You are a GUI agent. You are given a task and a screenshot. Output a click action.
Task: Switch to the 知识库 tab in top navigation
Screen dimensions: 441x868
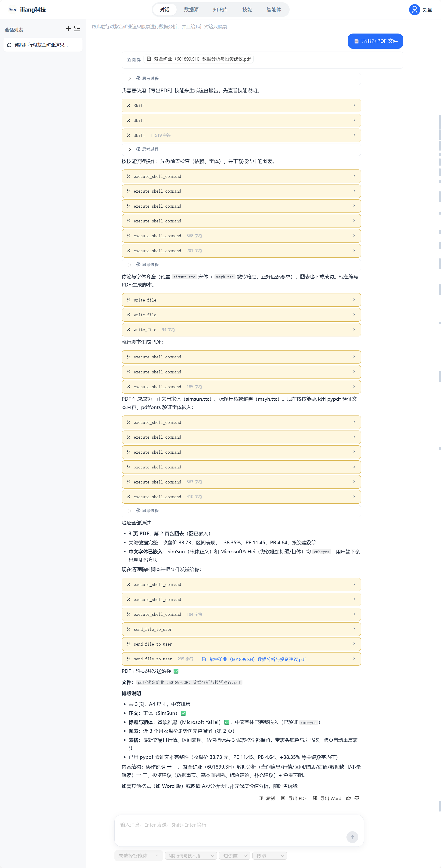tap(220, 9)
